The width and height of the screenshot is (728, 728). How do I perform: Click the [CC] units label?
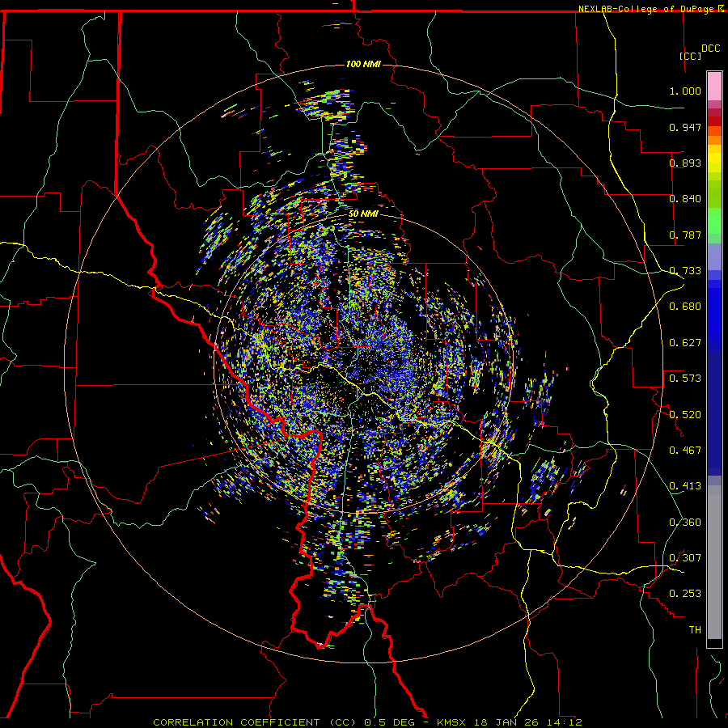[690, 56]
